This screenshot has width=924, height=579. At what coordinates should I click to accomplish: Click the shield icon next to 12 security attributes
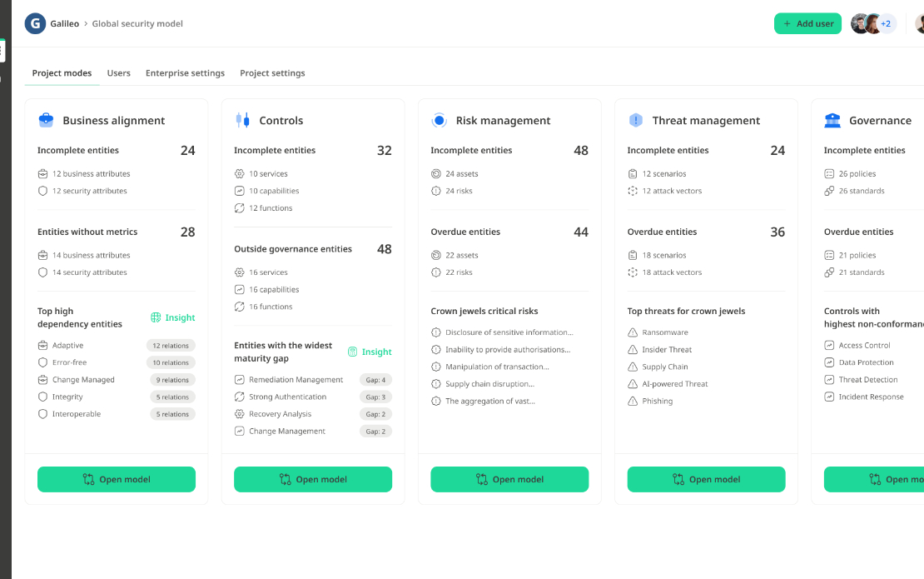42,191
